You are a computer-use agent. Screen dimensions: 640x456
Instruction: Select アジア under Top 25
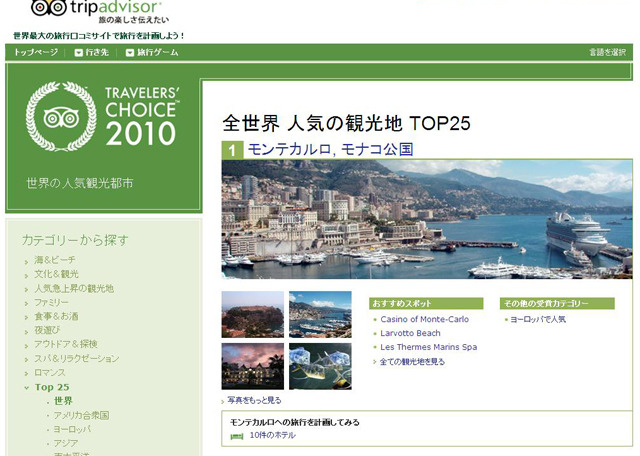(x=66, y=443)
